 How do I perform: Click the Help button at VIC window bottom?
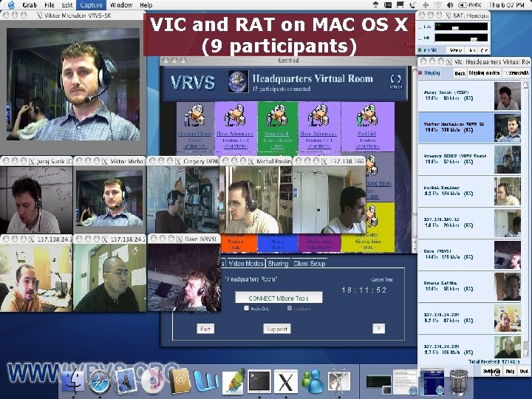(510, 371)
